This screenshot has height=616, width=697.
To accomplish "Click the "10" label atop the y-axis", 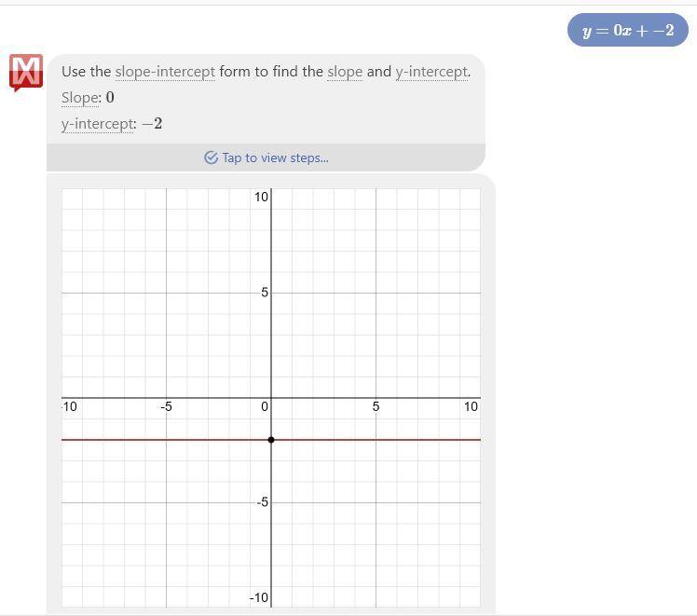I will point(261,197).
